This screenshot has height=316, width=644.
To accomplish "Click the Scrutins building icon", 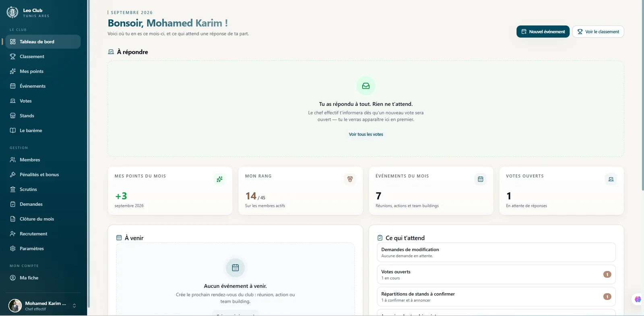I will (13, 190).
